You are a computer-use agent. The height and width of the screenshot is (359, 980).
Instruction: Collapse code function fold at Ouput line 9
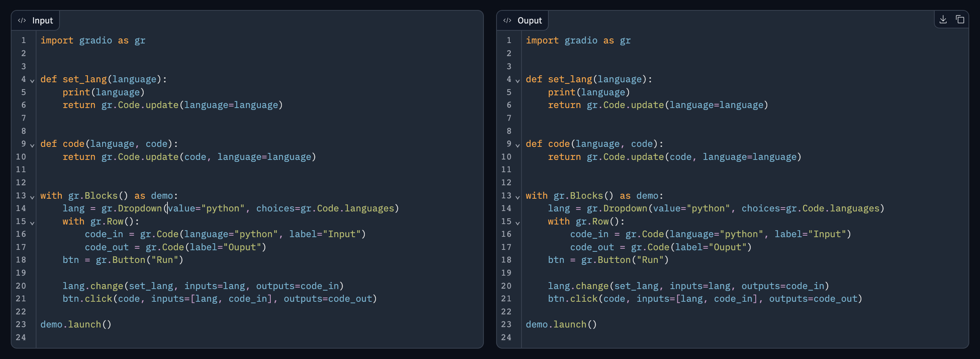pos(518,145)
